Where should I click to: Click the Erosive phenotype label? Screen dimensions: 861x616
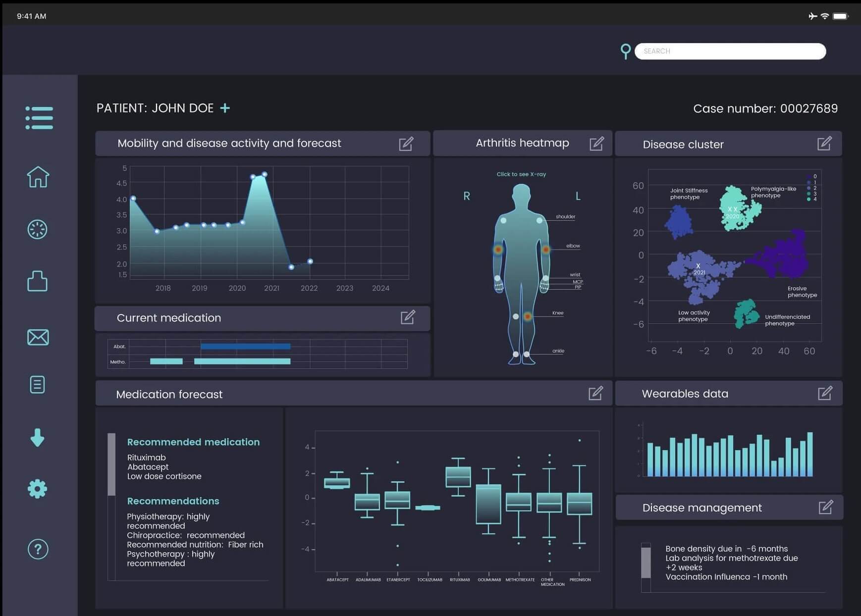[802, 292]
